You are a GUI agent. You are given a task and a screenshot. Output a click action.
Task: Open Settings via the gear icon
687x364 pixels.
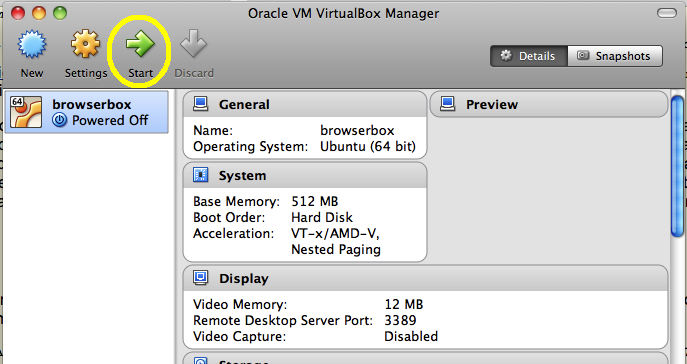(85, 44)
